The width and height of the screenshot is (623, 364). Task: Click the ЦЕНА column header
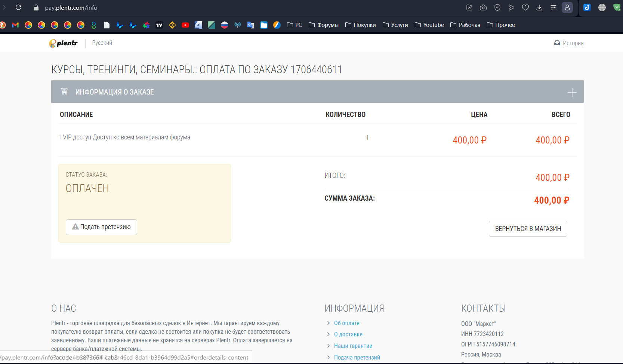click(x=479, y=114)
